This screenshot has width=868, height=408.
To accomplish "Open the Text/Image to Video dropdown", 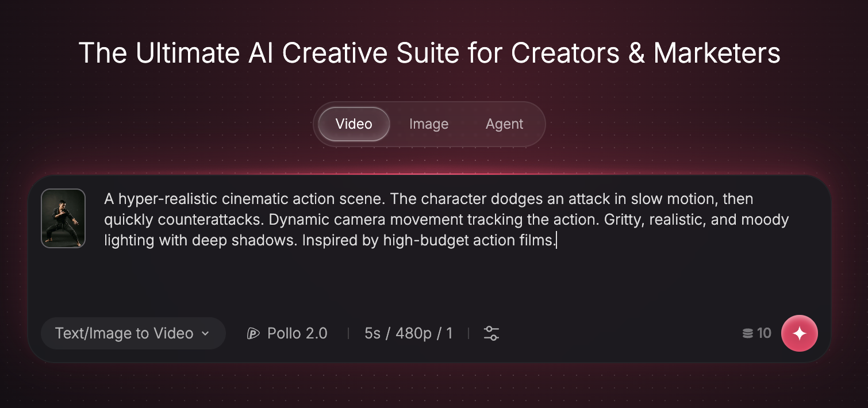I will point(133,333).
